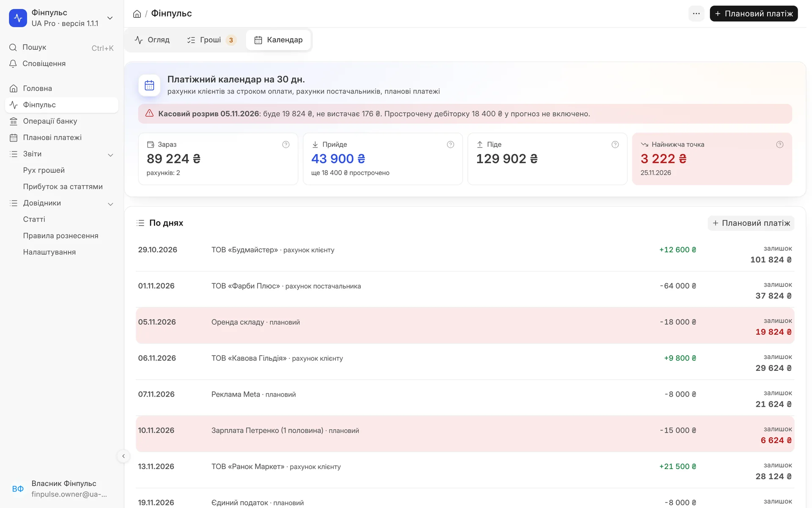Click the help icon on Піде card

tap(615, 144)
